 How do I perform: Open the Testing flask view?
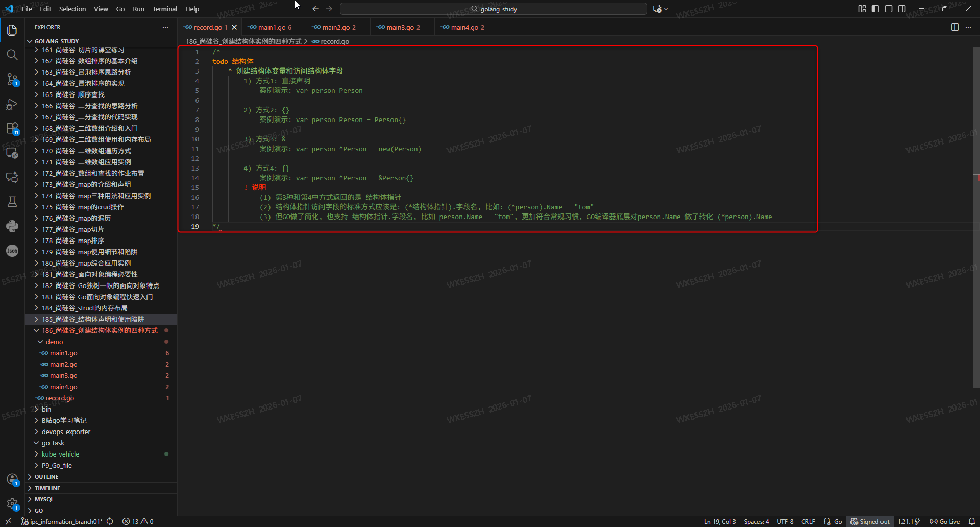click(12, 202)
